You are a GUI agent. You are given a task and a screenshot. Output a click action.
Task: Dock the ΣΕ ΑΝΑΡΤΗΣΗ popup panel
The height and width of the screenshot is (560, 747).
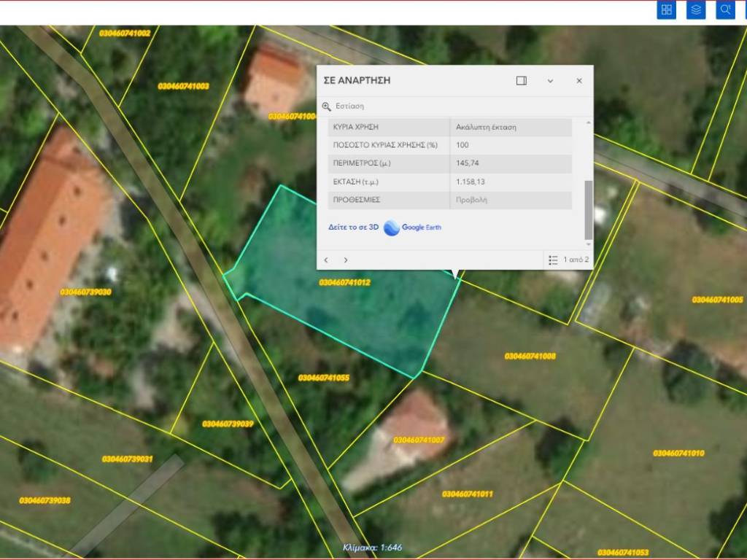click(x=522, y=81)
